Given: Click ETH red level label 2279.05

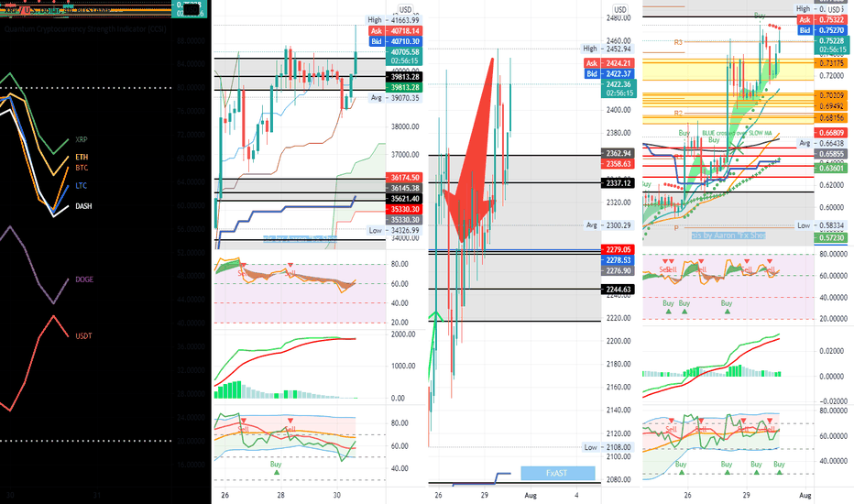Looking at the screenshot, I should [618, 249].
